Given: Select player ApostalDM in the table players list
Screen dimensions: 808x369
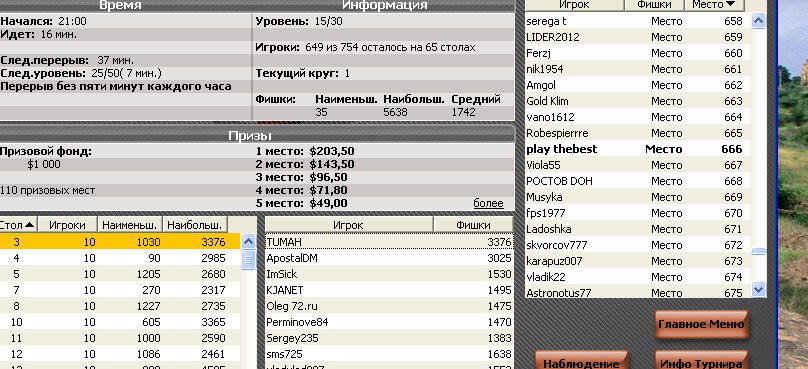Looking at the screenshot, I should point(389,258).
